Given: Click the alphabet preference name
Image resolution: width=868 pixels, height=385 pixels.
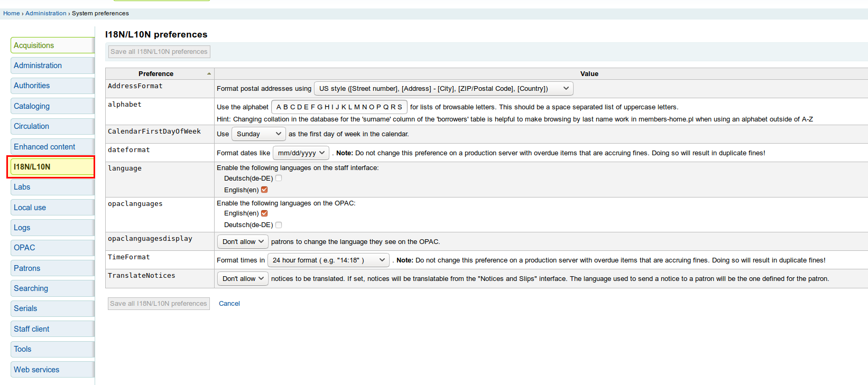Looking at the screenshot, I should point(125,105).
